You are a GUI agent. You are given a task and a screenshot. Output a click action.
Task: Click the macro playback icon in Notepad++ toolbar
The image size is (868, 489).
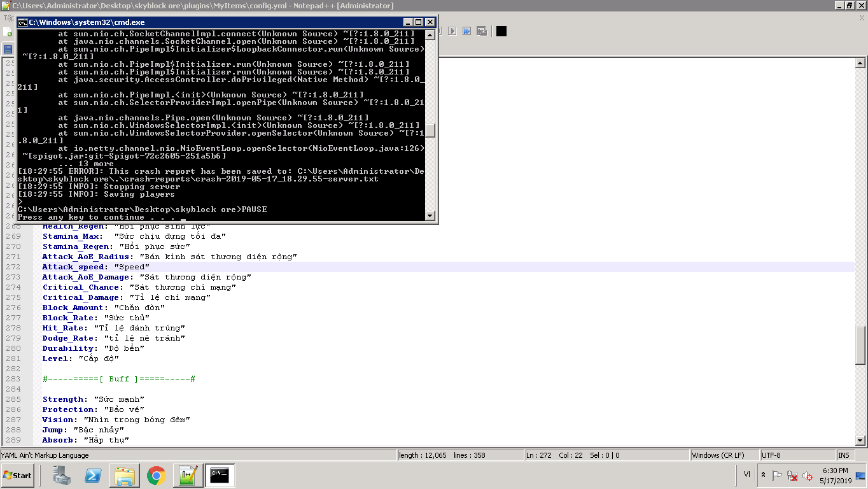point(452,31)
